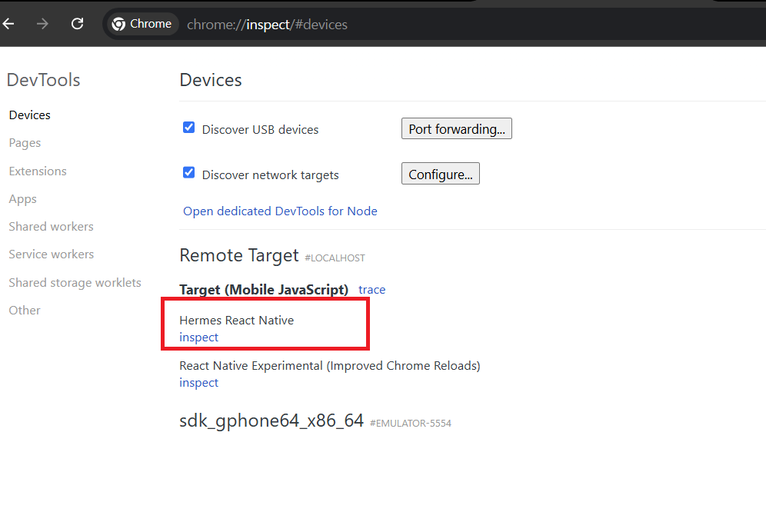This screenshot has height=532, width=766.
Task: Toggle Discover network targets checkbox
Action: pos(188,172)
